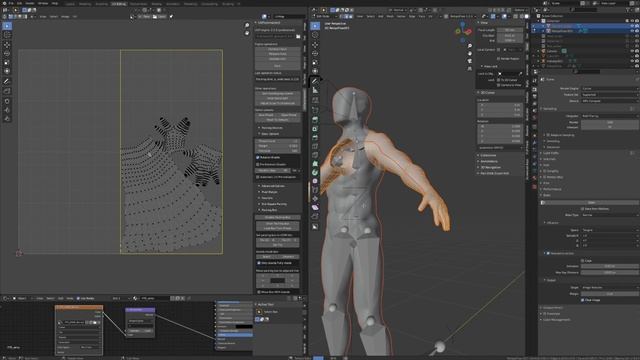Switch perspective/orthographic with the grid gizmo

pos(470,69)
